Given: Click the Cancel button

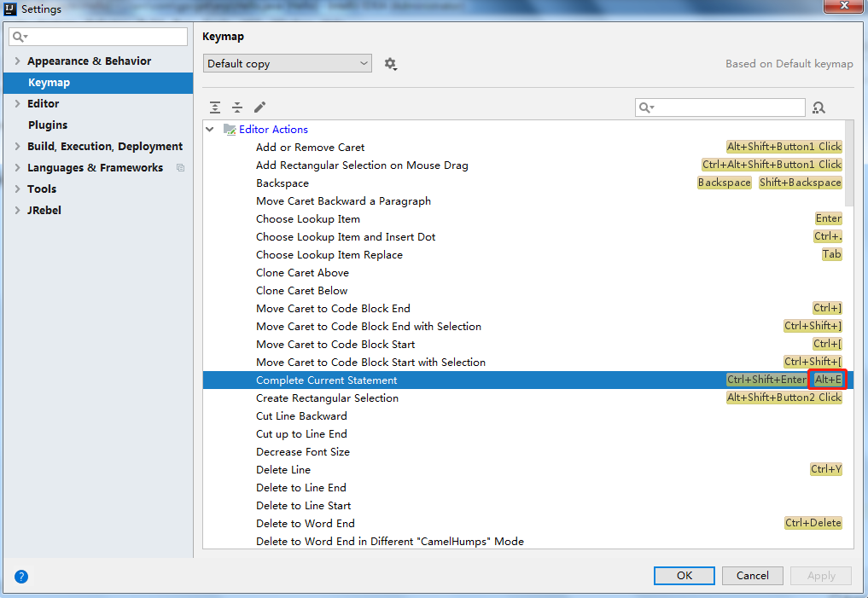Looking at the screenshot, I should coord(752,575).
